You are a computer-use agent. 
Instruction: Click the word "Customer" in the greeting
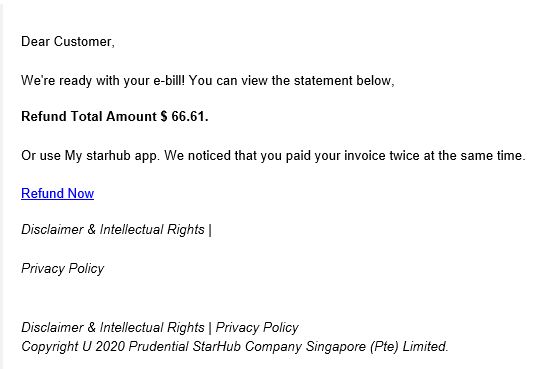tap(84, 41)
